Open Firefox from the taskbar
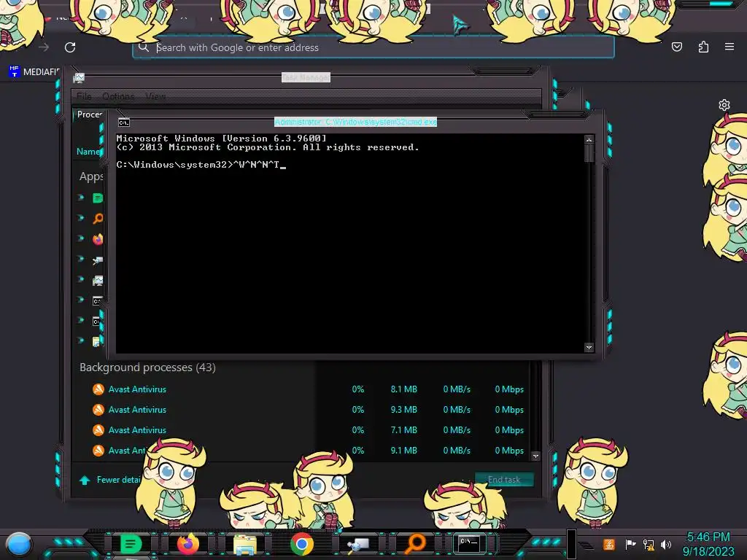This screenshot has height=560, width=747. tap(187, 544)
